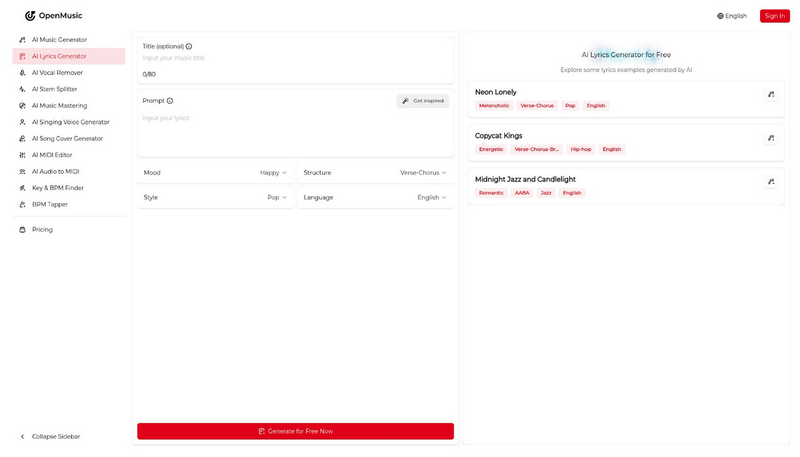This screenshot has height=457, width=800.
Task: Click the Romantic tag on Midnight Jazz
Action: pyautogui.click(x=491, y=193)
